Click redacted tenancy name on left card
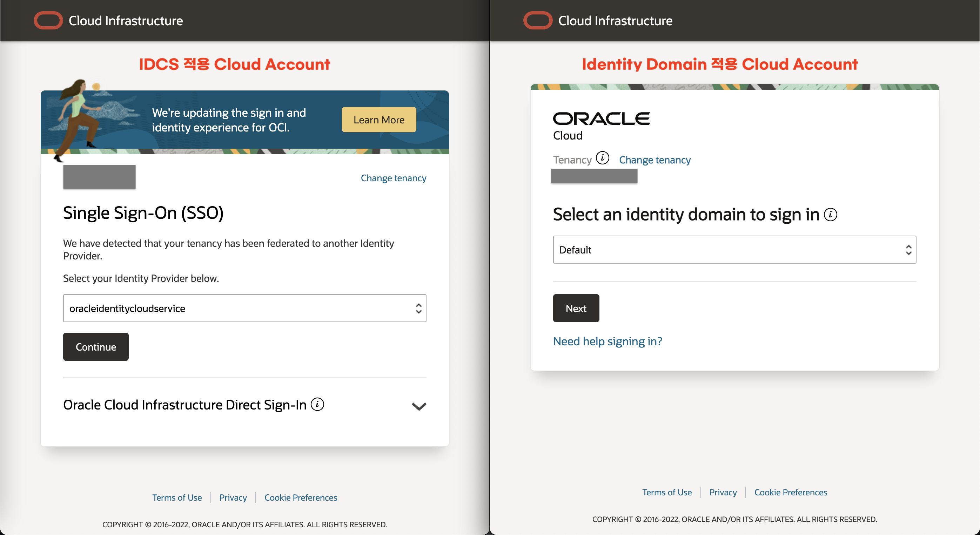 (x=99, y=177)
